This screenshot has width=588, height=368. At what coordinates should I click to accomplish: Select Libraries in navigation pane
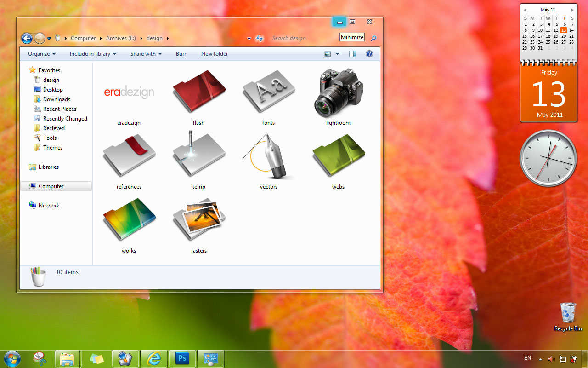tap(49, 167)
